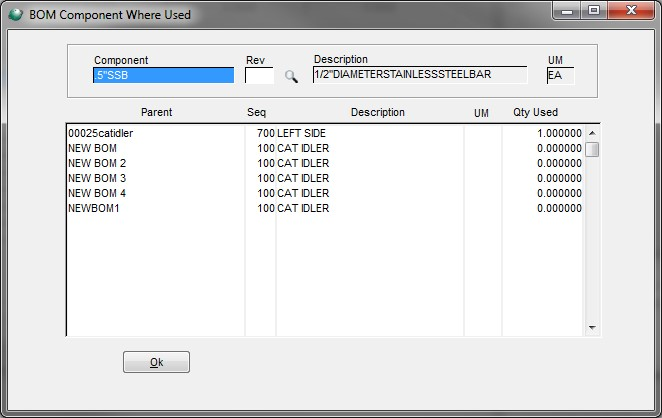Select the NEWBOM1 row
This screenshot has width=662, height=418.
click(x=324, y=208)
